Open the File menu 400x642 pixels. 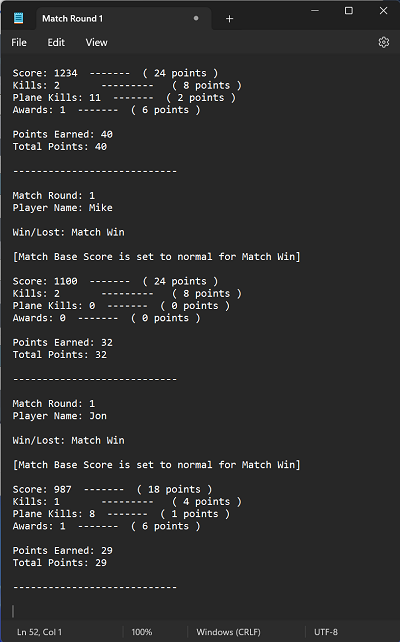[x=19, y=43]
